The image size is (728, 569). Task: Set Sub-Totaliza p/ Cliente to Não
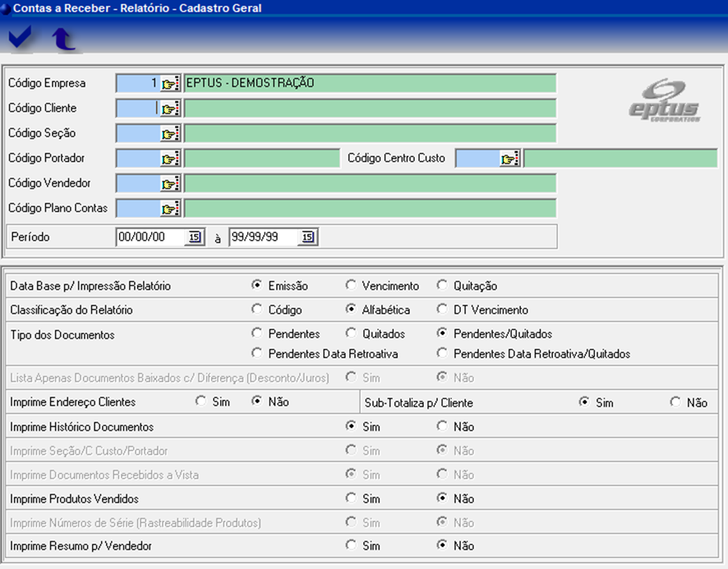675,402
